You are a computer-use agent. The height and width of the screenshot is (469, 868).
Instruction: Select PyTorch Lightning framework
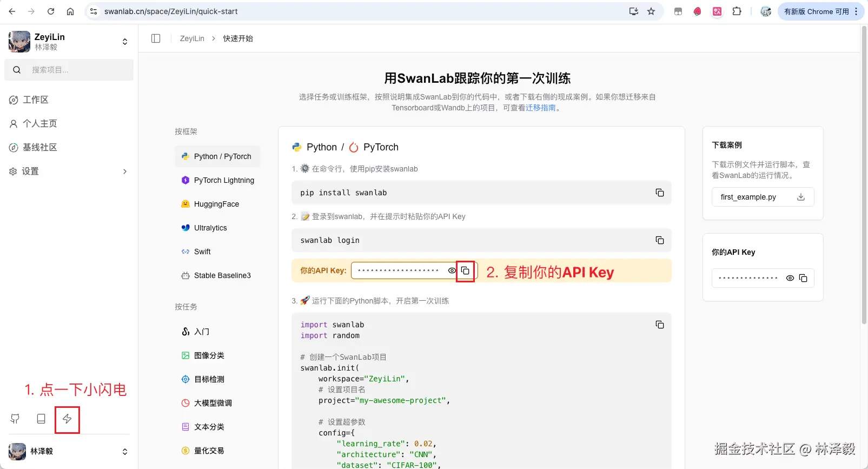click(x=217, y=180)
